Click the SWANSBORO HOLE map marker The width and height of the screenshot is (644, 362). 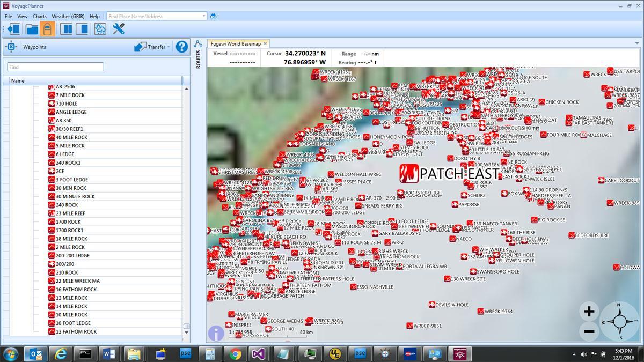point(473,271)
